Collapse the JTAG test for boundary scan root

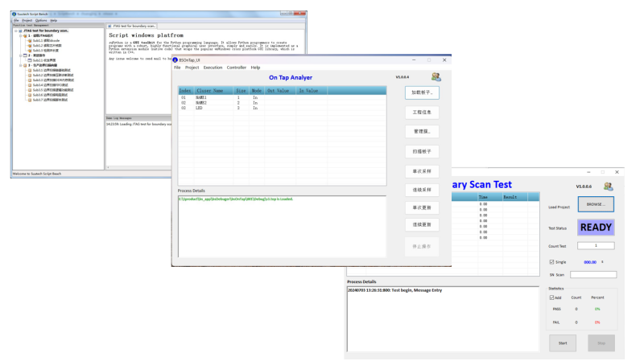(17, 31)
